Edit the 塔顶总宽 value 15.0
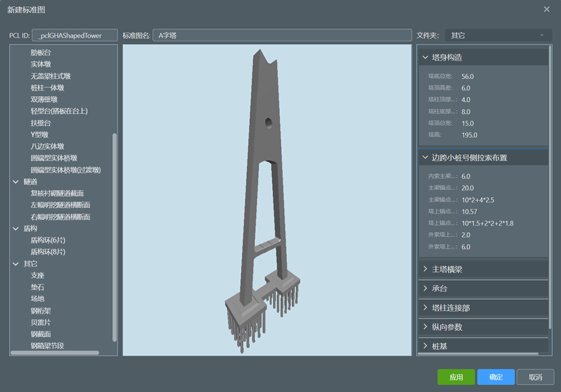The image size is (561, 392). coord(467,124)
